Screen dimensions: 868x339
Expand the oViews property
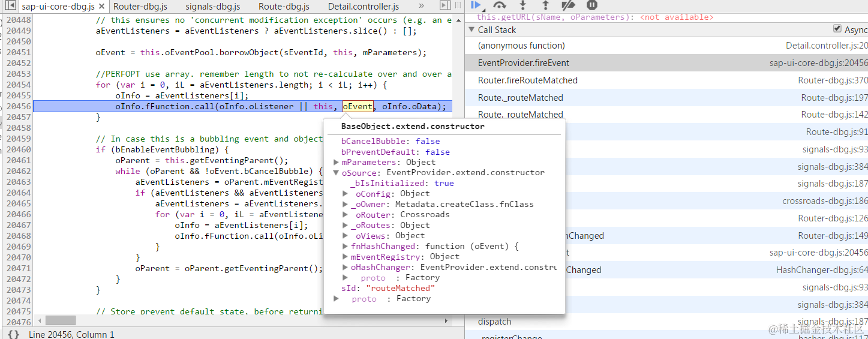click(346, 236)
